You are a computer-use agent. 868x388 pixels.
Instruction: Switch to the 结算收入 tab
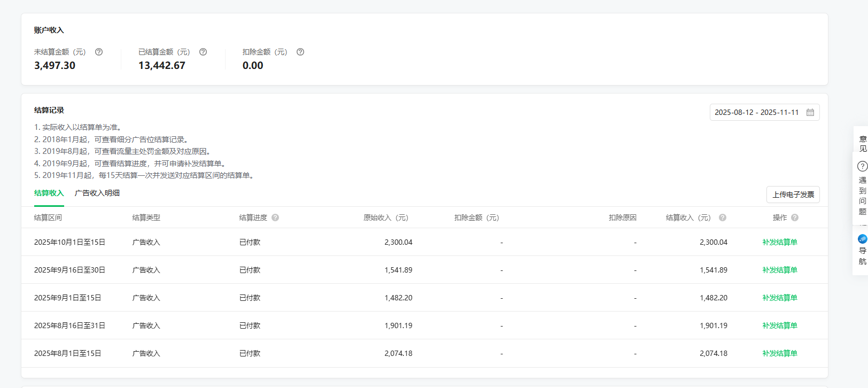click(49, 193)
